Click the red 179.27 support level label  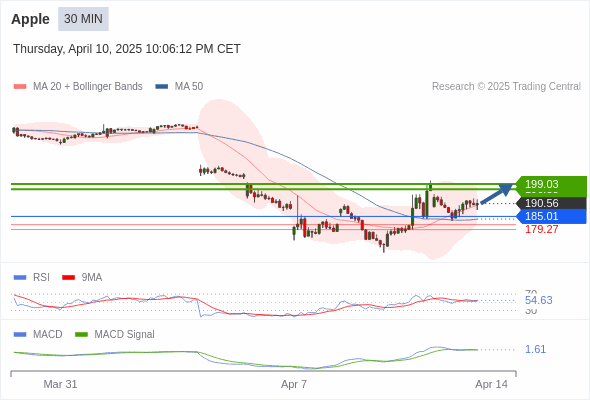click(541, 229)
